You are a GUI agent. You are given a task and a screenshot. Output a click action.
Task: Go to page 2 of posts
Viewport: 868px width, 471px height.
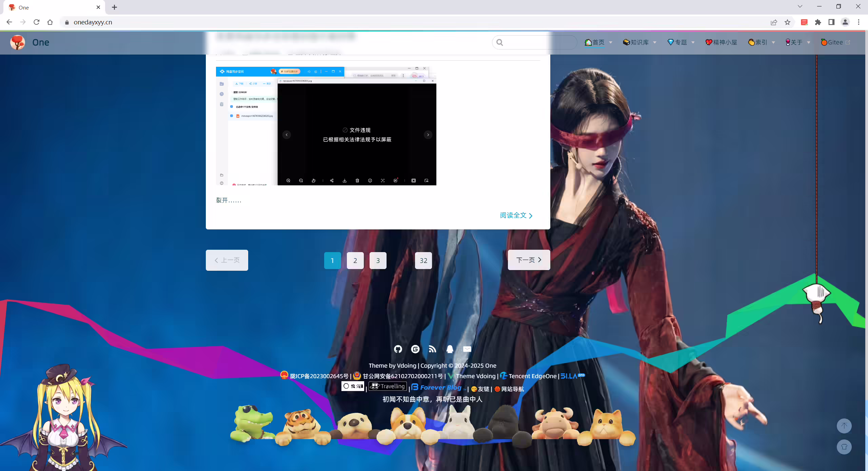click(355, 261)
